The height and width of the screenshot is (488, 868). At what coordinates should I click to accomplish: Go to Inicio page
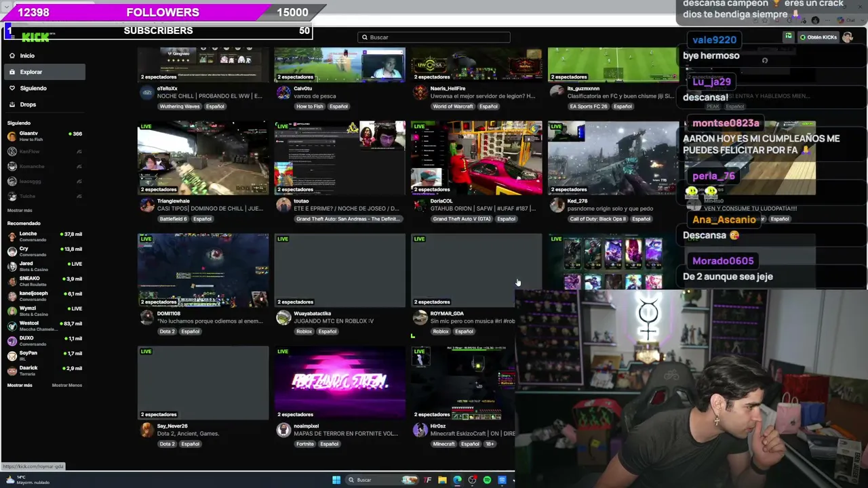(45, 56)
